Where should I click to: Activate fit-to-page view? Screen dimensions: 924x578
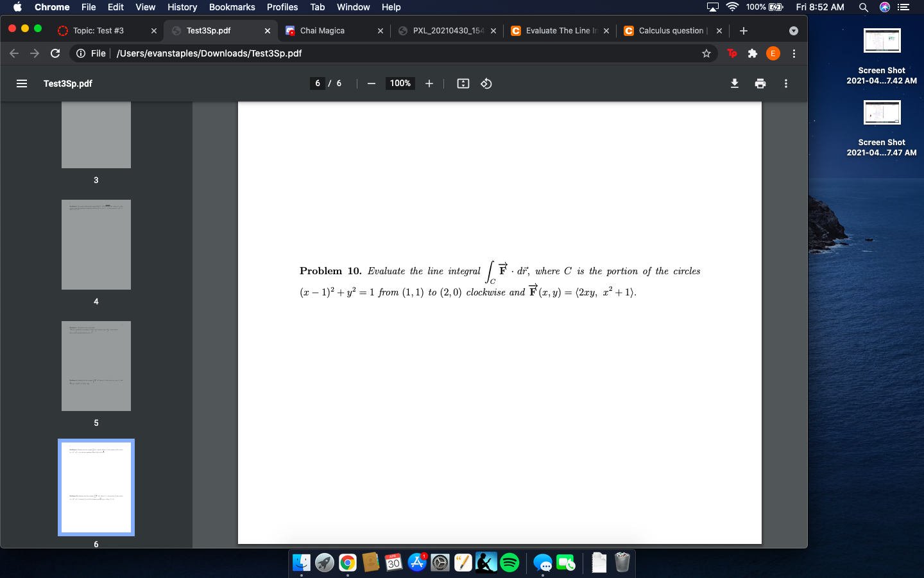(x=463, y=83)
